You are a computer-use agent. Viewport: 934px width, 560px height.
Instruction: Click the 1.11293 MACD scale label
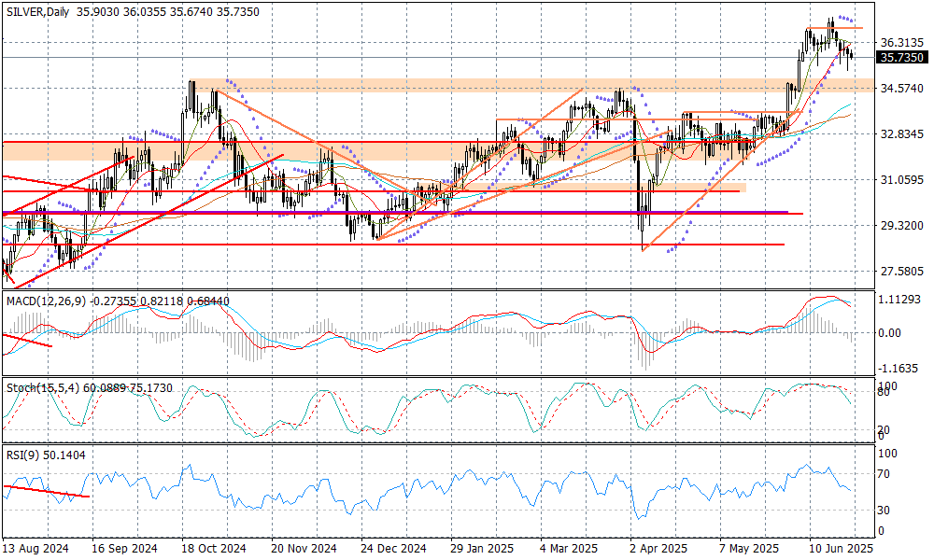tap(902, 300)
